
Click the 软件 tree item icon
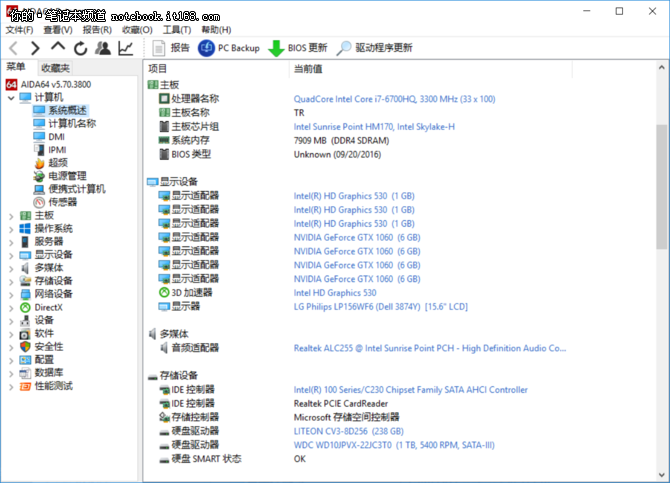point(25,334)
